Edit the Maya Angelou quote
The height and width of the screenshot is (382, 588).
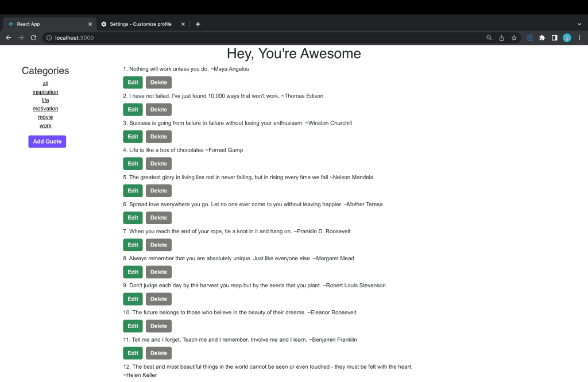tap(133, 83)
